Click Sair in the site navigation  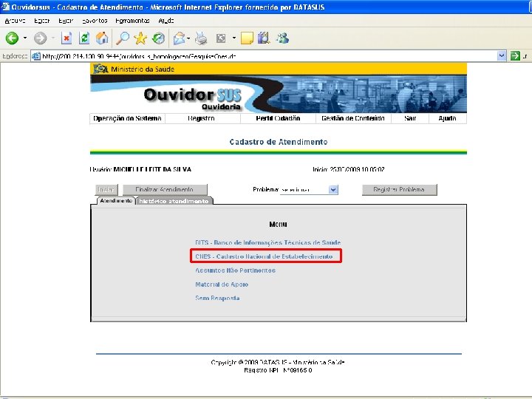click(x=410, y=118)
